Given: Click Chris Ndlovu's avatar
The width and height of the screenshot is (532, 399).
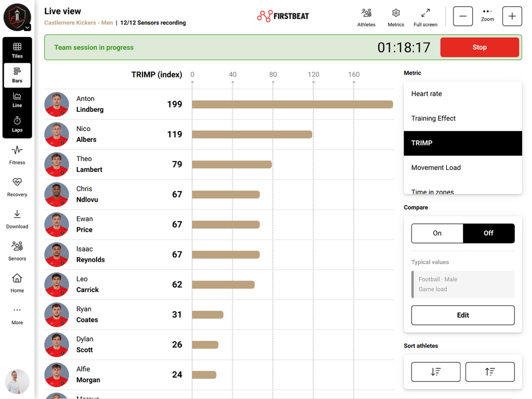Looking at the screenshot, I should click(57, 194).
